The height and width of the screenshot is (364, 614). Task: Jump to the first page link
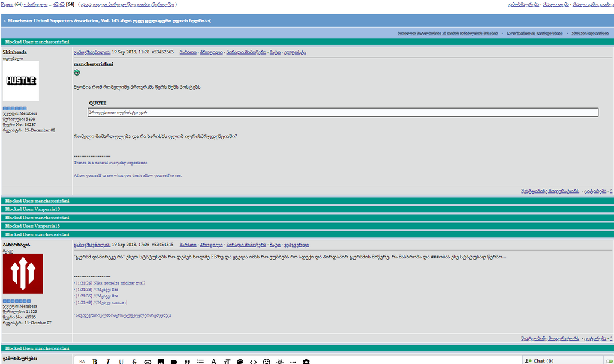(x=35, y=4)
